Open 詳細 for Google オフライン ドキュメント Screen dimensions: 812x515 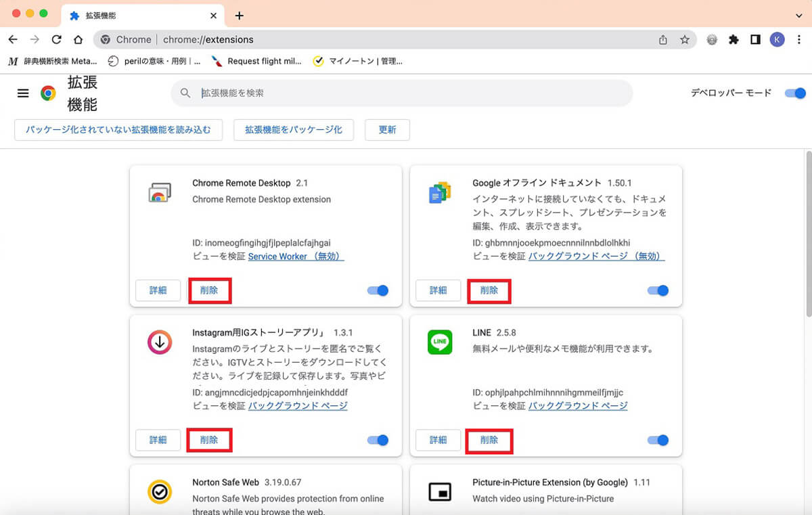click(438, 290)
